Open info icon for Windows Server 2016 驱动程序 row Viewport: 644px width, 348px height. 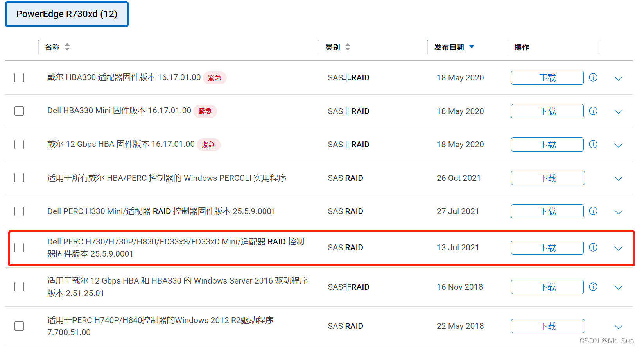click(x=593, y=287)
